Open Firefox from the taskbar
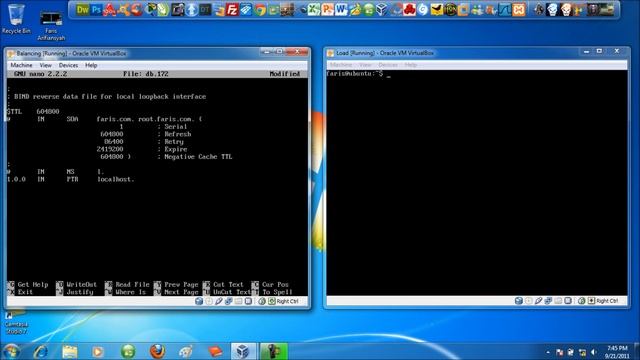 coord(157,351)
